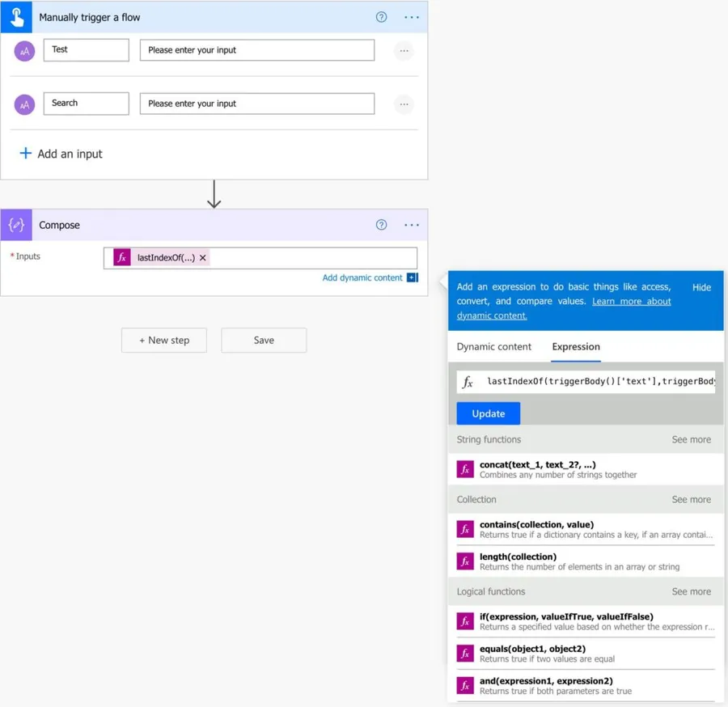Expand String functions with See more
This screenshot has height=707, width=728.
point(691,440)
